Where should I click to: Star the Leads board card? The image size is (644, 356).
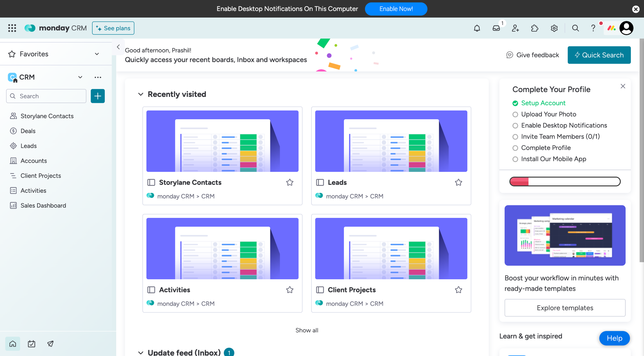(x=459, y=182)
